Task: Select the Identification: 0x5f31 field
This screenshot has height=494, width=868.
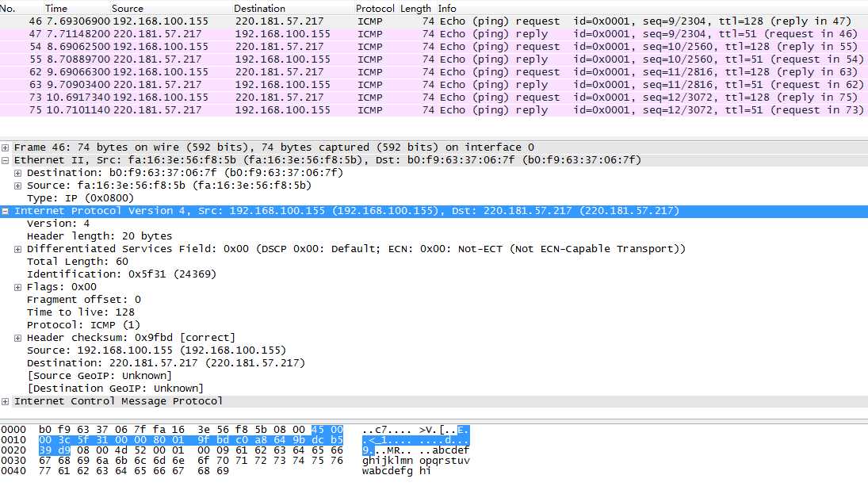Action: (121, 274)
